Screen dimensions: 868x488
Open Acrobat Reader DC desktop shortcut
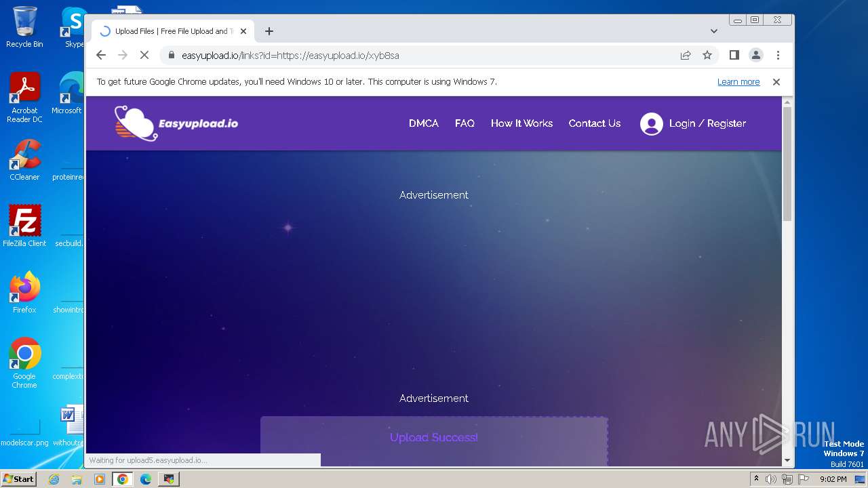(24, 98)
